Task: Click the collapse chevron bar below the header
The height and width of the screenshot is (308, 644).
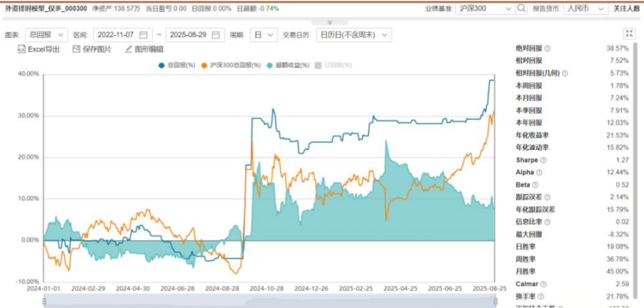Action: pyautogui.click(x=329, y=23)
